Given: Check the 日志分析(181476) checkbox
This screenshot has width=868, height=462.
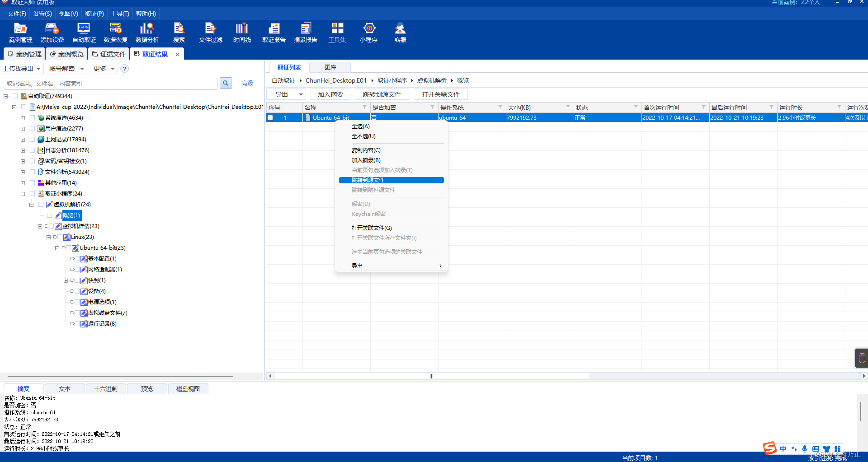Looking at the screenshot, I should point(32,150).
